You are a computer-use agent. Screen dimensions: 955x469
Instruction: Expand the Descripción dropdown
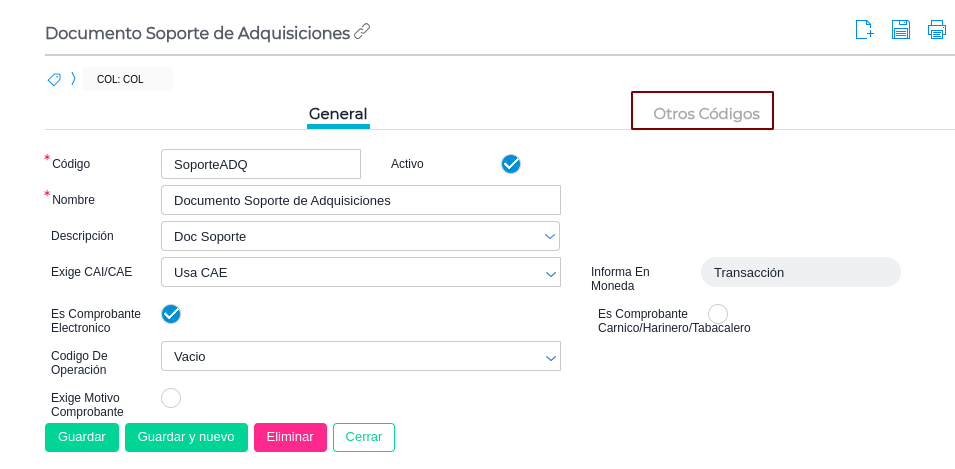360,236
